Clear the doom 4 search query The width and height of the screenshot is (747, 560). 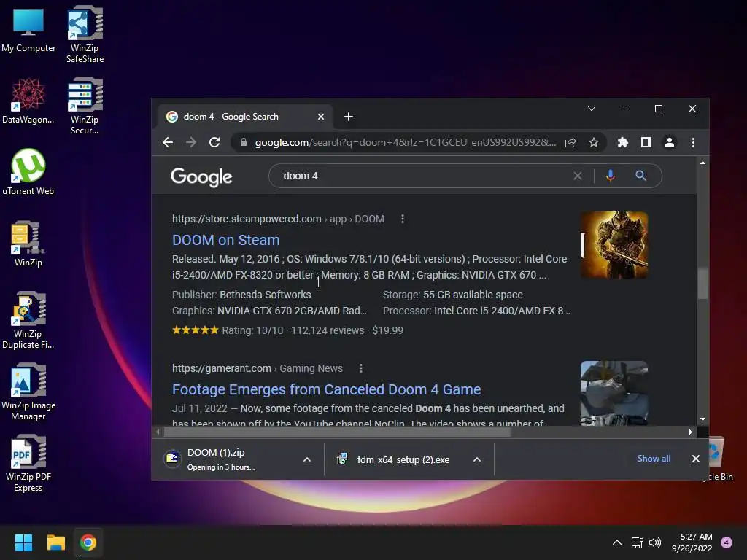click(x=578, y=176)
